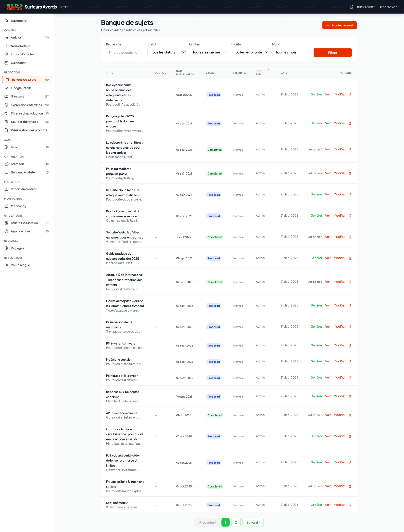Open the Articles menu item

tap(16, 38)
